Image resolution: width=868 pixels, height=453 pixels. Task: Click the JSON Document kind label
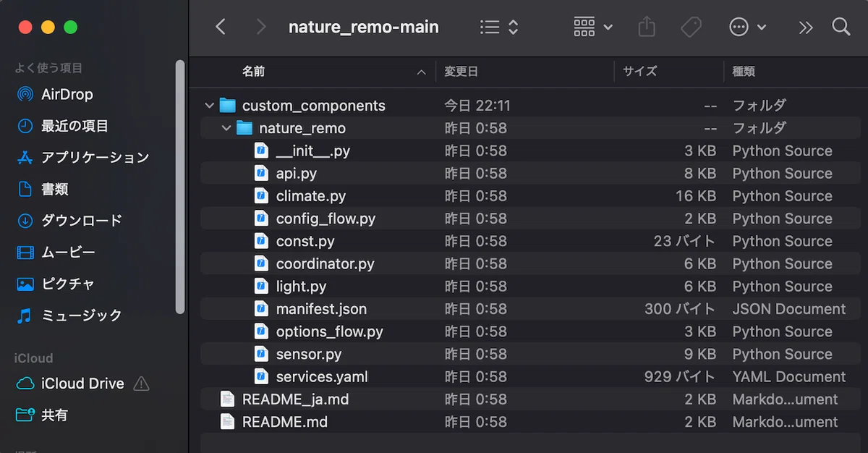tap(789, 308)
